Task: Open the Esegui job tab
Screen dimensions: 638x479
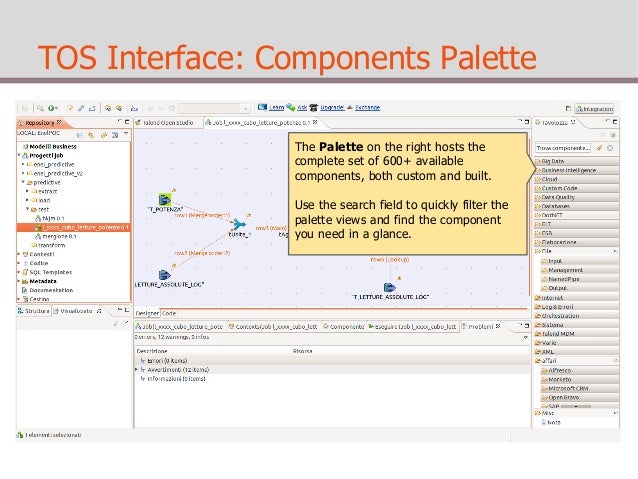Action: (412, 327)
